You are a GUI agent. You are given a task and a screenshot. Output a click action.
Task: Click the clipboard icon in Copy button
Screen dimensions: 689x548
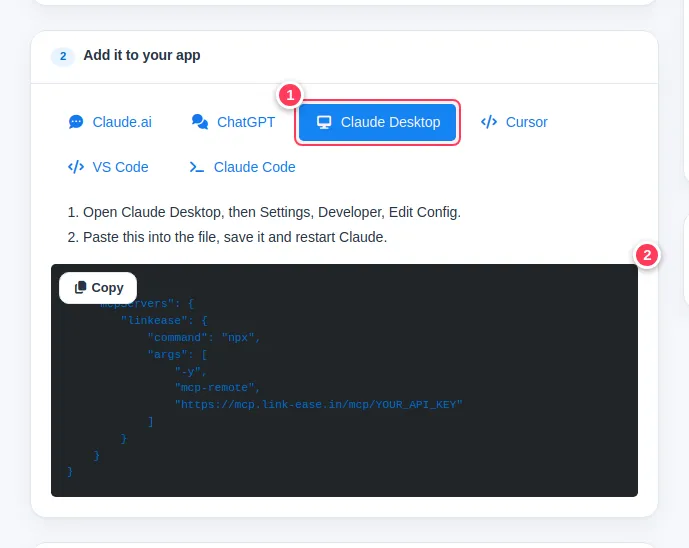[x=80, y=287]
